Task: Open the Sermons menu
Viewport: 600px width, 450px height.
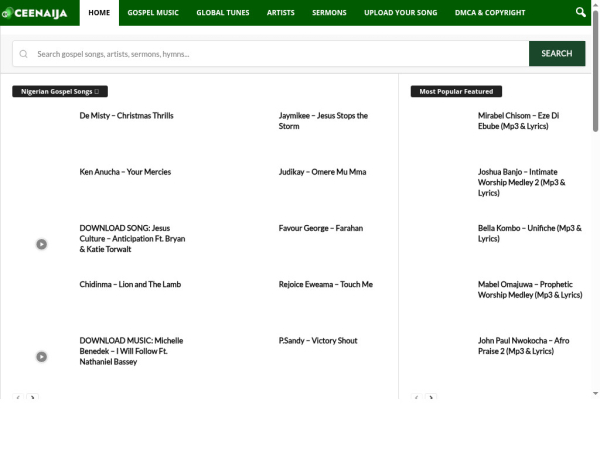Action: [329, 13]
